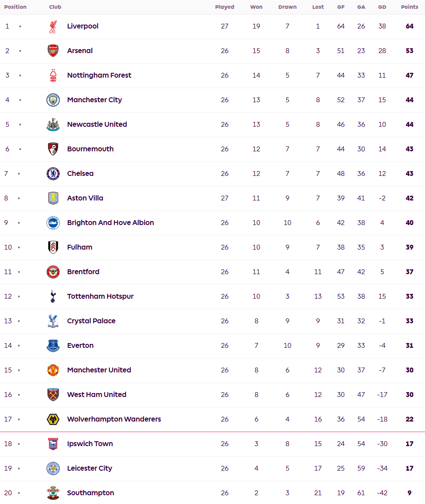The width and height of the screenshot is (425, 504).
Task: Click the Played column header
Action: click(x=224, y=7)
